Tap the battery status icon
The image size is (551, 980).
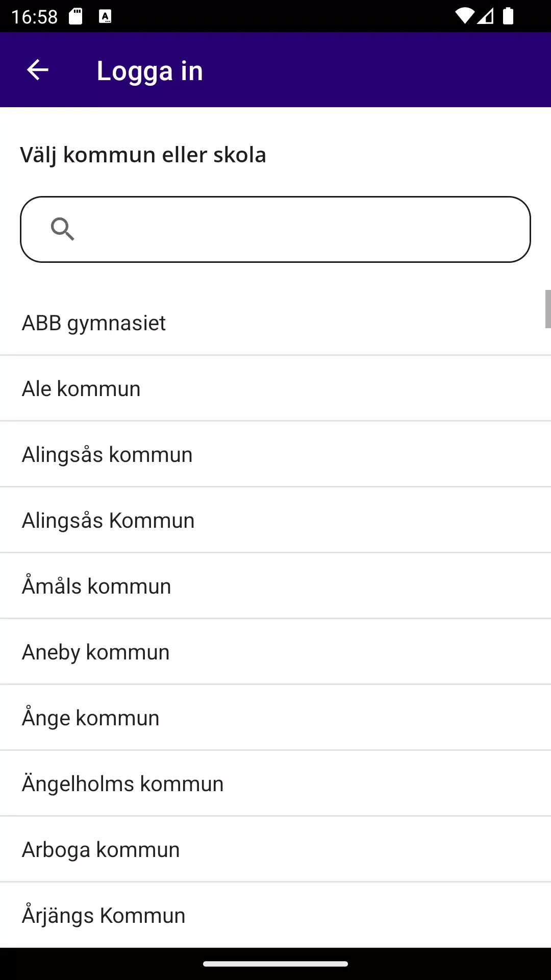(508, 16)
